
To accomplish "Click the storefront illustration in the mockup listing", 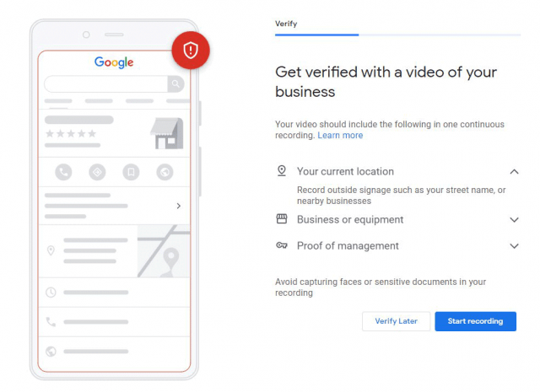I will click(x=167, y=133).
